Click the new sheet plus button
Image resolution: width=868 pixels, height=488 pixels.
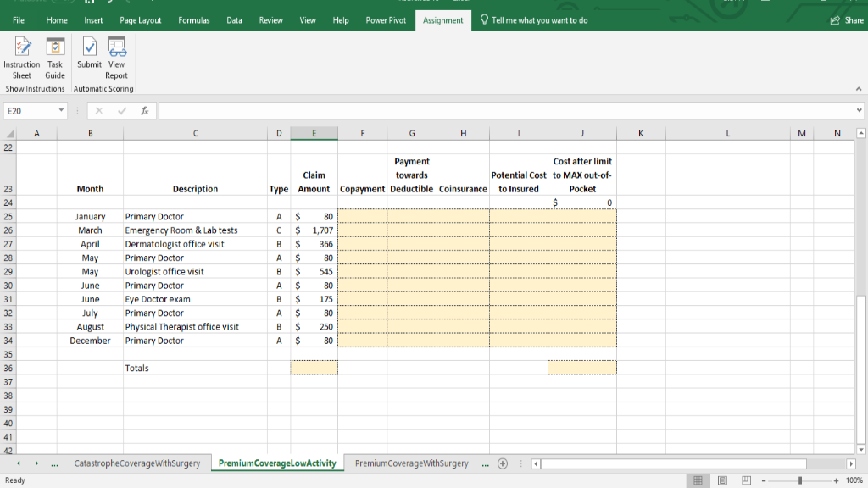[503, 463]
